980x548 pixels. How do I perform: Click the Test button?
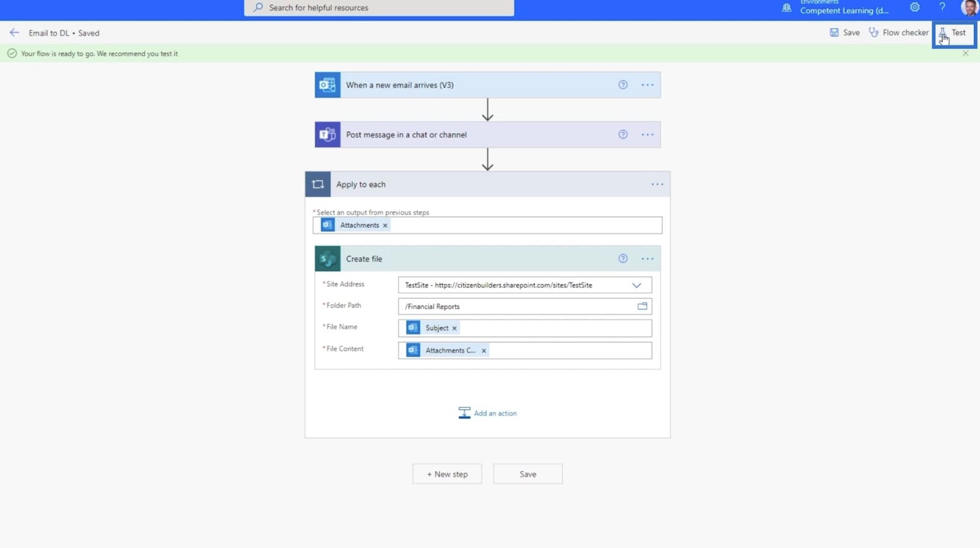click(x=954, y=33)
